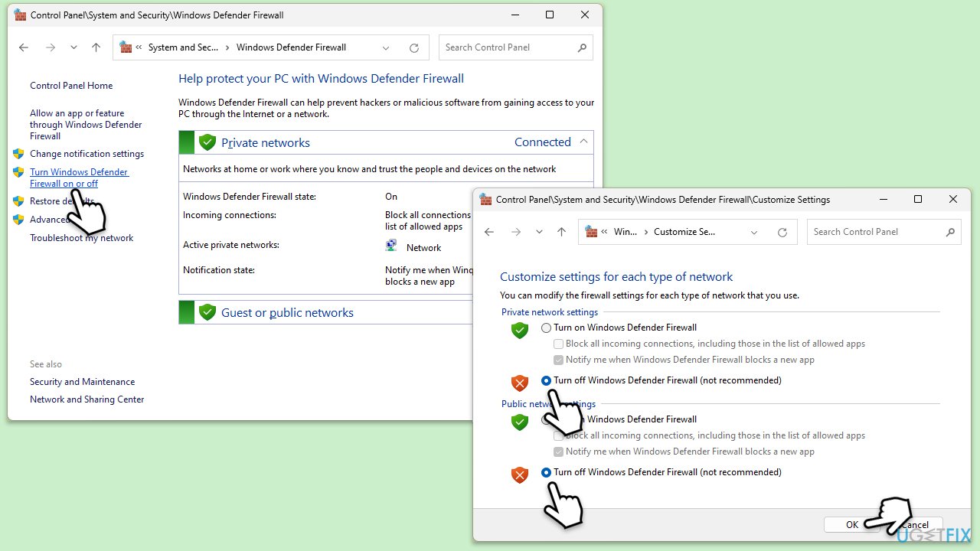Check public 'Block all incoming connections' box
Screen dimensions: 980x551
pyautogui.click(x=559, y=436)
